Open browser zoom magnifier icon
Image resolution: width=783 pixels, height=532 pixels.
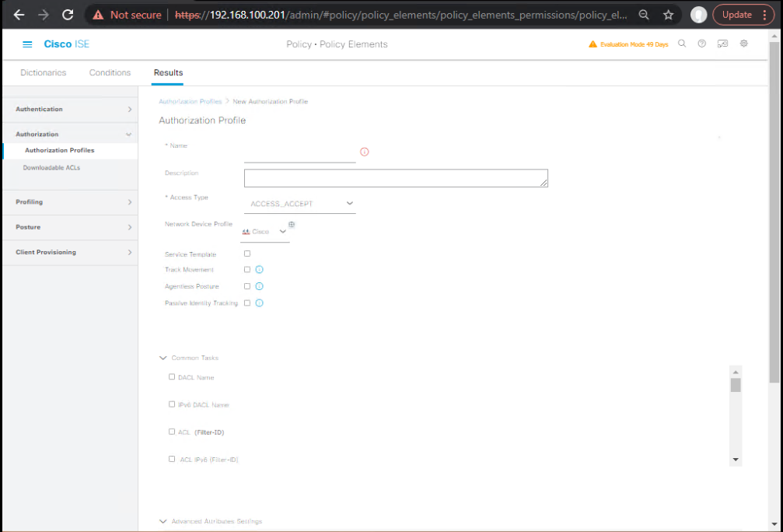point(644,15)
